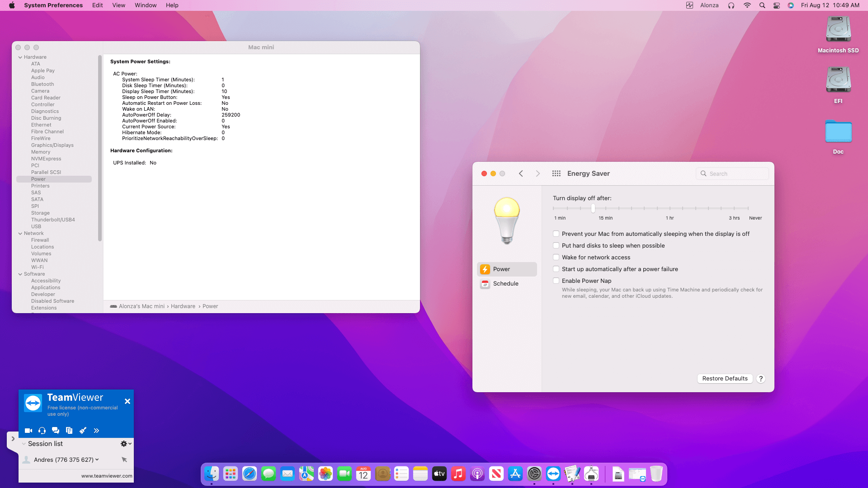Viewport: 868px width, 488px height.
Task: Open Safari from the Dock
Action: click(x=249, y=474)
